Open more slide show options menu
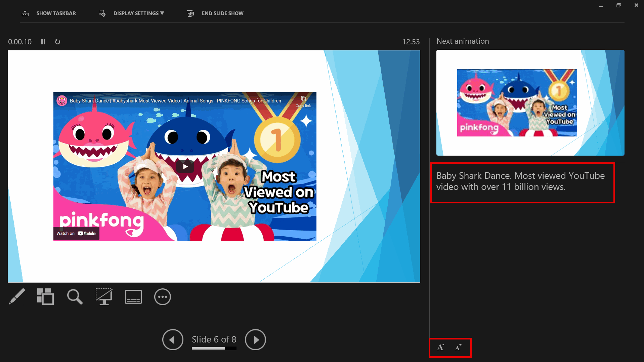 (x=163, y=297)
